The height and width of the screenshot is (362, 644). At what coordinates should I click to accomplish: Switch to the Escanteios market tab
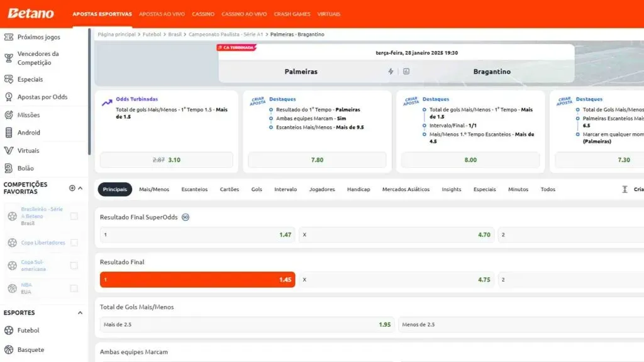(x=194, y=189)
